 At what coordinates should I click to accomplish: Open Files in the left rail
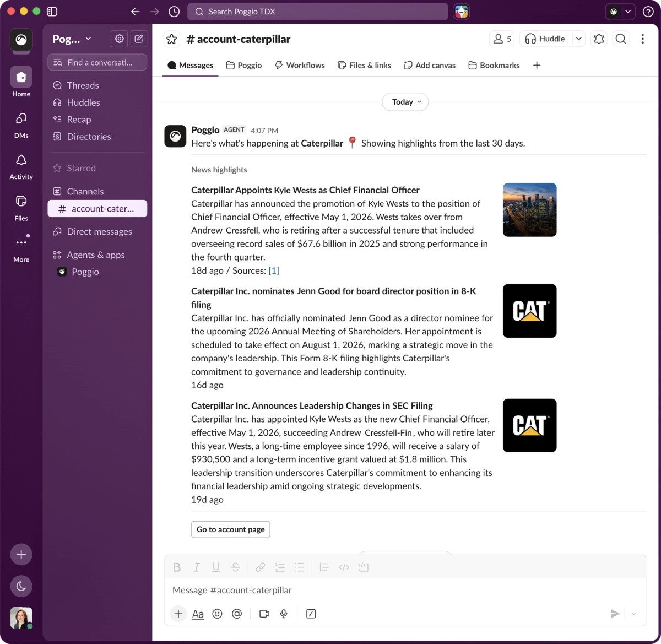tap(21, 208)
